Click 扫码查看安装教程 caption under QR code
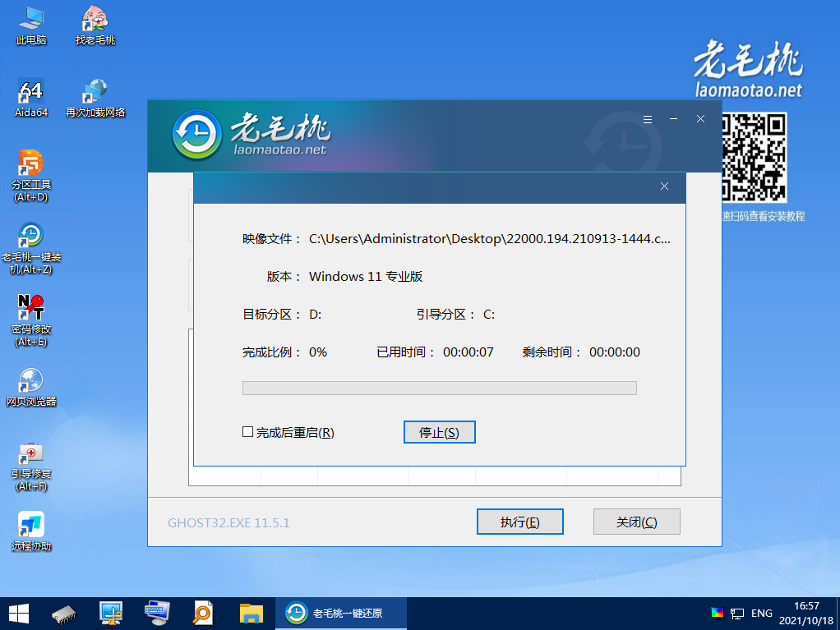Image resolution: width=840 pixels, height=630 pixels. click(x=764, y=216)
